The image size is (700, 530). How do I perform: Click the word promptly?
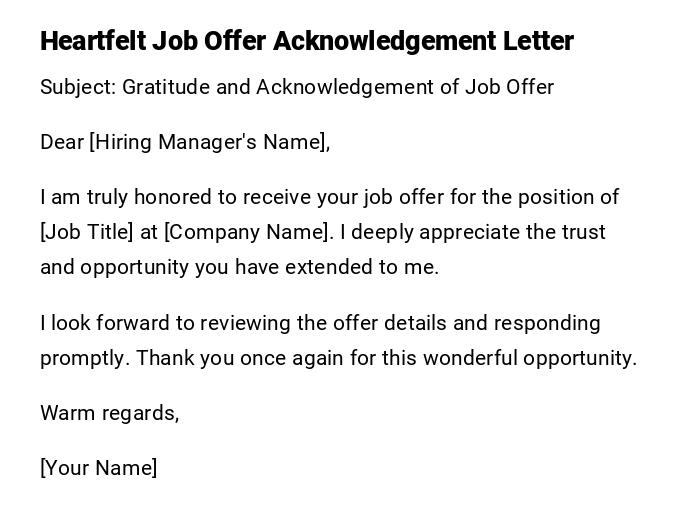[84, 358]
